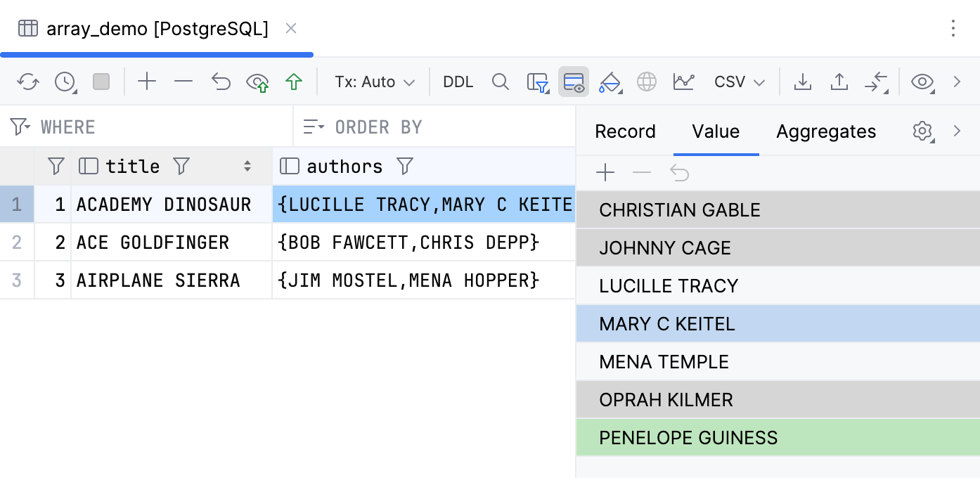The width and height of the screenshot is (980, 478).
Task: Open the chart view icon
Action: pyautogui.click(x=683, y=82)
